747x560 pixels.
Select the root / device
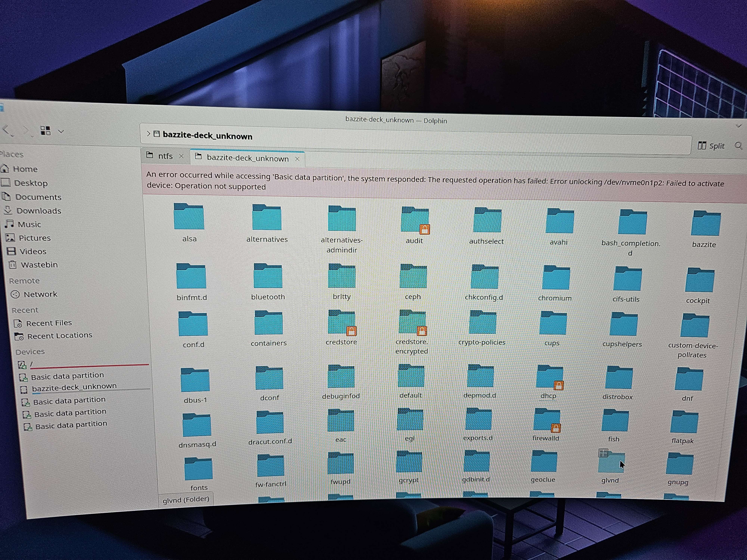(x=31, y=364)
